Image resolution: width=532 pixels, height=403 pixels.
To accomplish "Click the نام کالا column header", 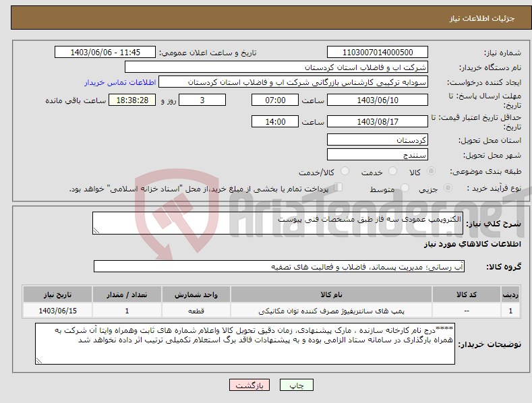I will coord(331,294).
